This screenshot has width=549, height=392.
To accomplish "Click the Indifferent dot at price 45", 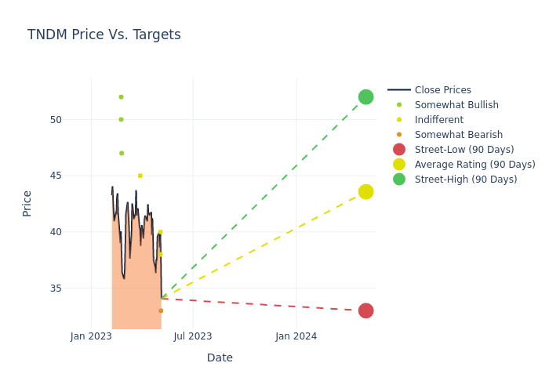I will (140, 176).
